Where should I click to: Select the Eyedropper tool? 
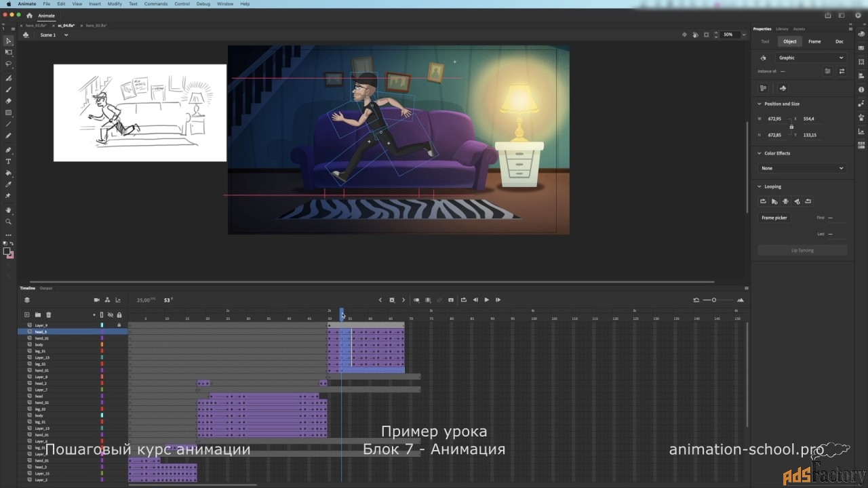[9, 184]
